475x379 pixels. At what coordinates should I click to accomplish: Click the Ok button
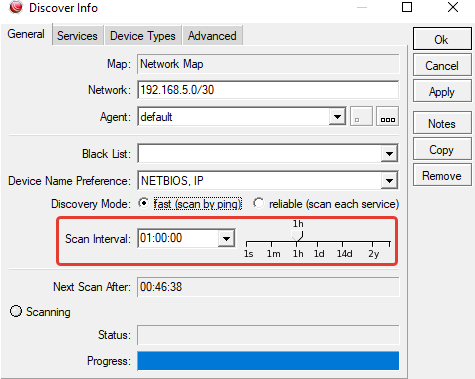(x=442, y=39)
